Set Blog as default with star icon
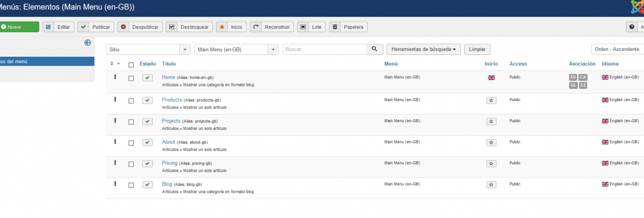The image size is (644, 218). pos(491,185)
